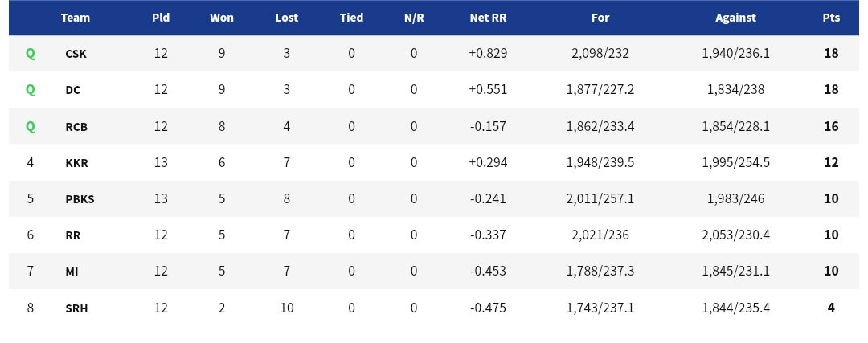Open the CSK team link
This screenshot has width=868, height=343.
tap(76, 54)
